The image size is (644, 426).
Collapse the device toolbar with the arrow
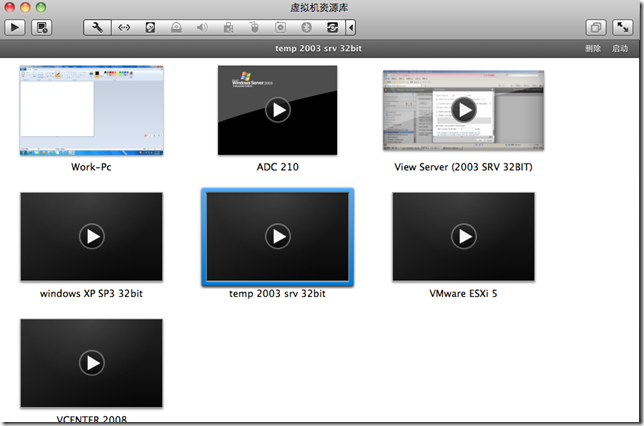[351, 28]
